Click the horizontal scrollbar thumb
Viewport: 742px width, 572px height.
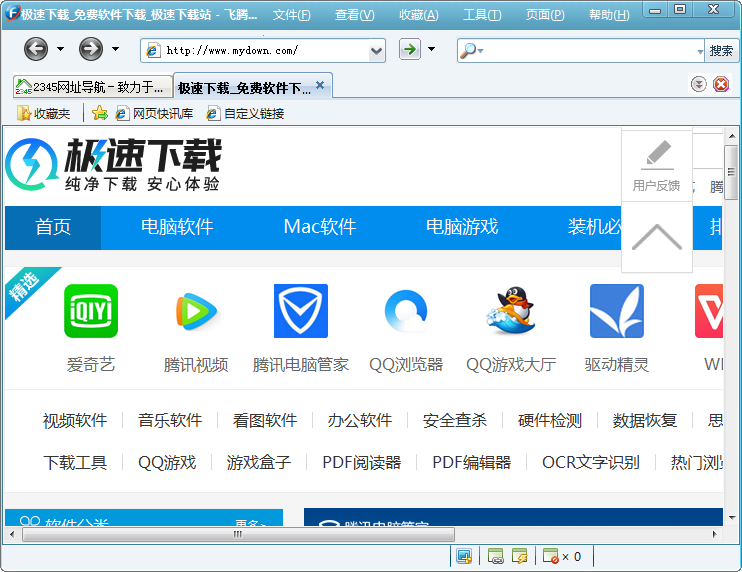pos(238,534)
